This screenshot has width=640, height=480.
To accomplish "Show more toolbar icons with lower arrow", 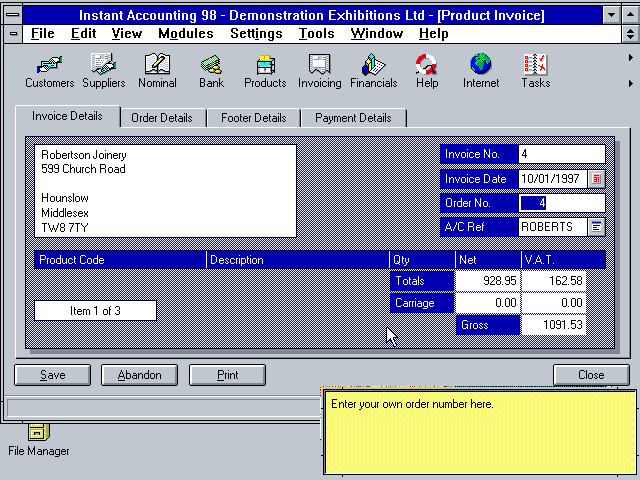I will click(631, 83).
